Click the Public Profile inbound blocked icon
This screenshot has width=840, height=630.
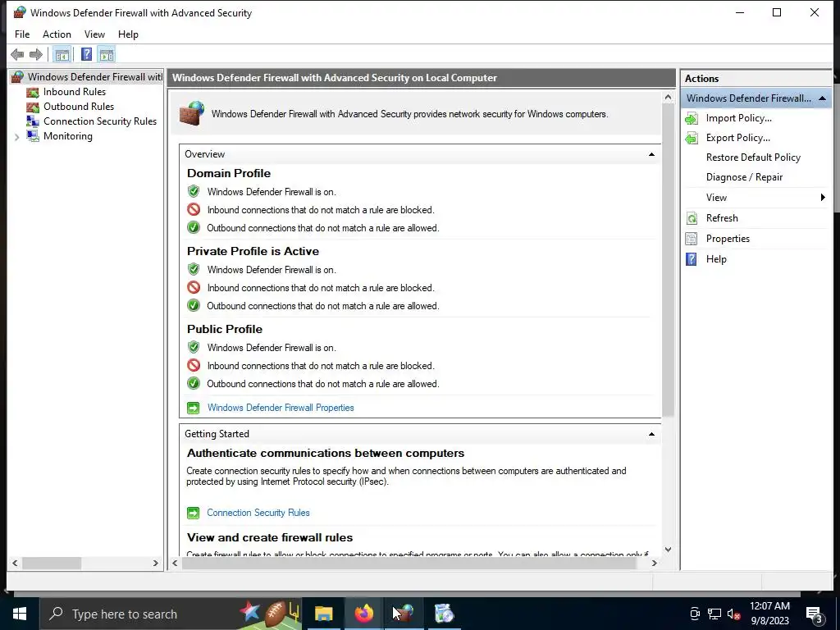[194, 365]
